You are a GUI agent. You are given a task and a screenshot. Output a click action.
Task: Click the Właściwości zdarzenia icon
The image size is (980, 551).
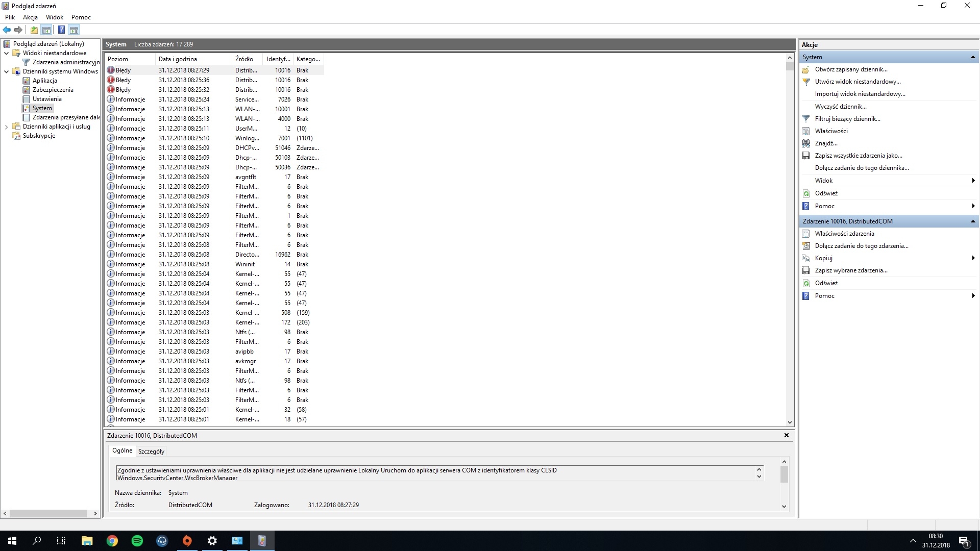pos(806,234)
